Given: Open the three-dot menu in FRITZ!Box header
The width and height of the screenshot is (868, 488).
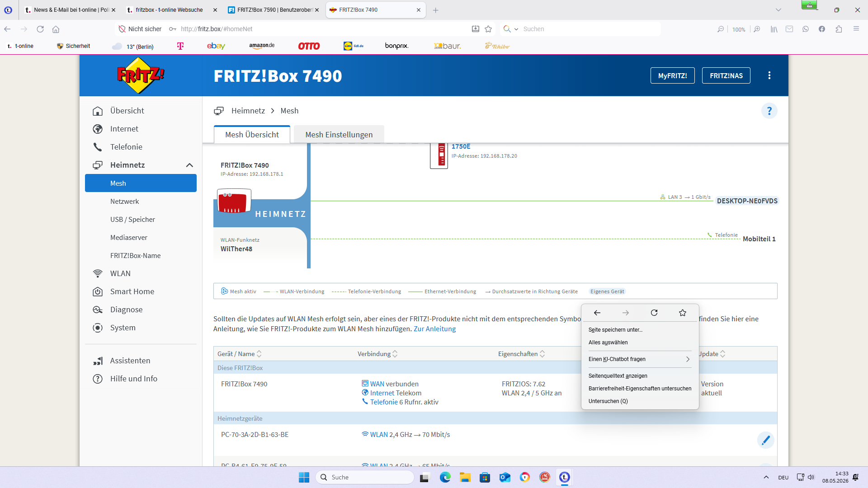Looking at the screenshot, I should [x=769, y=75].
